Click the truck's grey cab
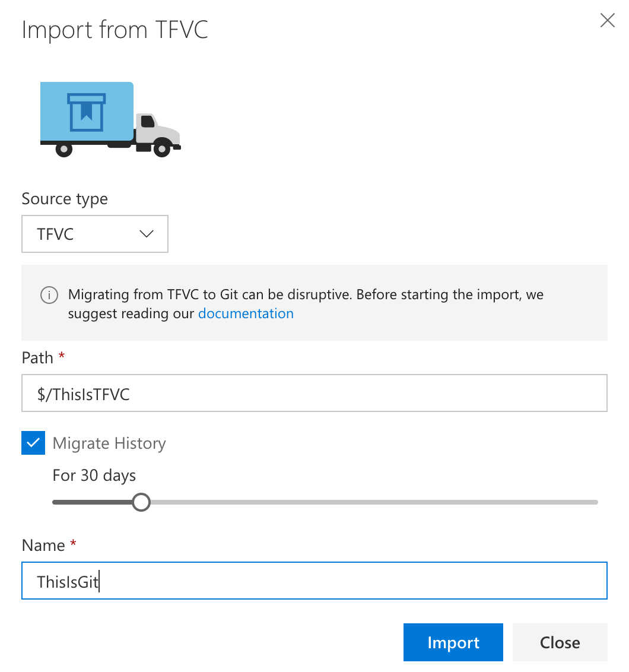The image size is (629, 672). click(155, 129)
